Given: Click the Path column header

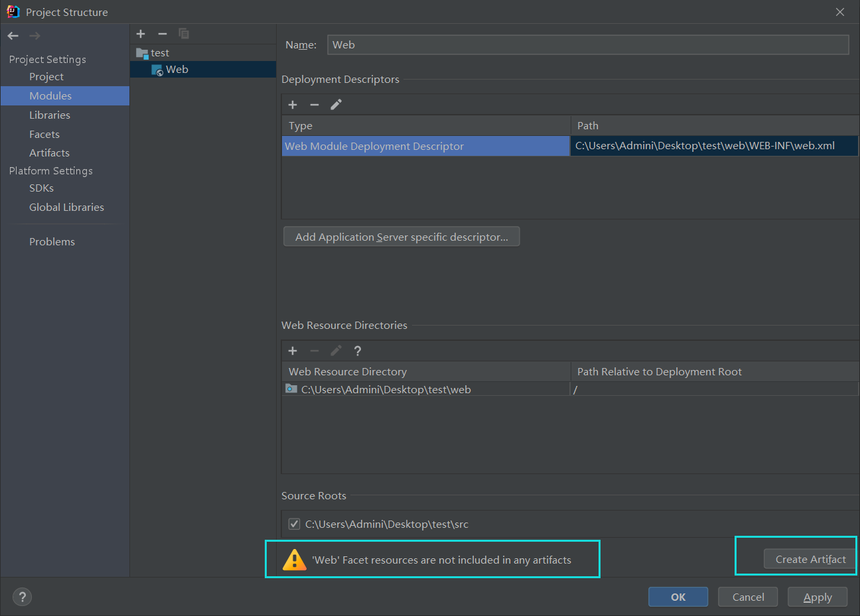Looking at the screenshot, I should coord(715,125).
